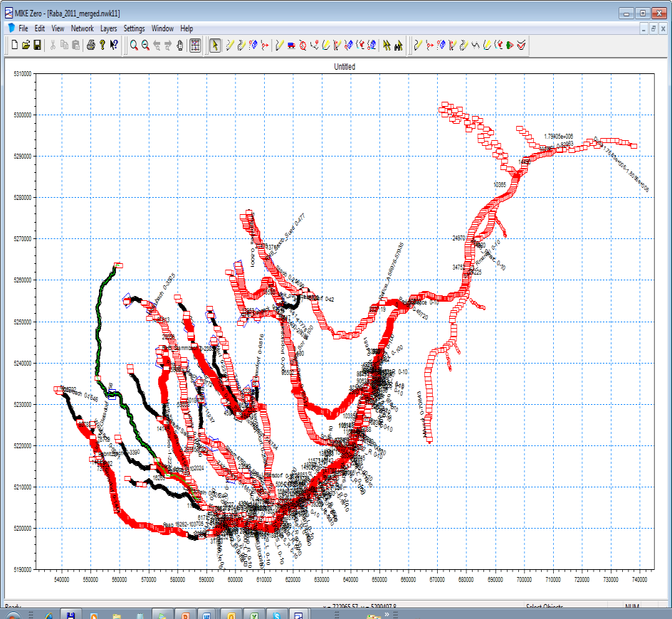
Task: Select the red and blue truck icon
Action: click(291, 45)
